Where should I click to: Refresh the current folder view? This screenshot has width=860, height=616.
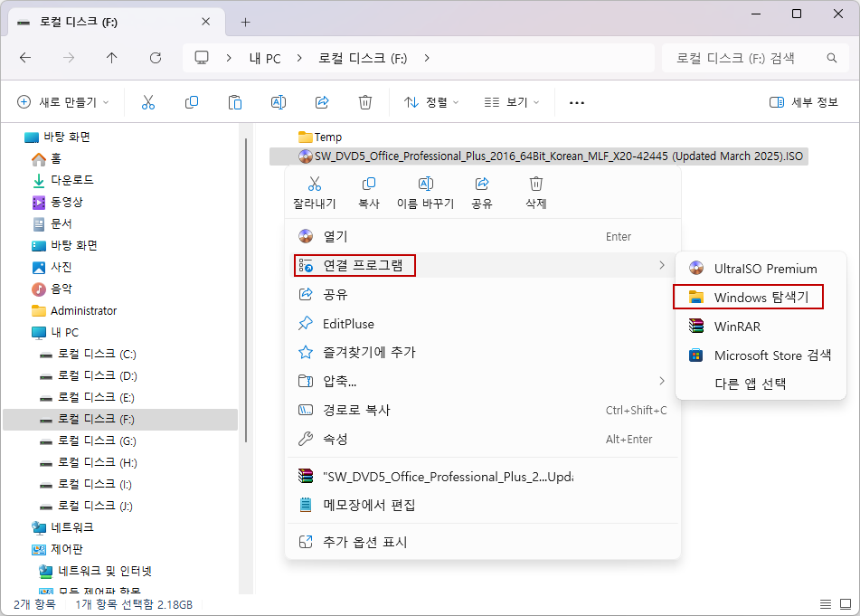[x=156, y=58]
